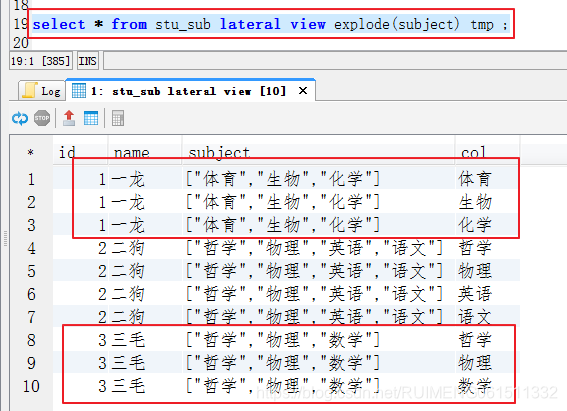Click col cell 物理 in row 5
Screen dimensions: 567x411
(x=487, y=271)
